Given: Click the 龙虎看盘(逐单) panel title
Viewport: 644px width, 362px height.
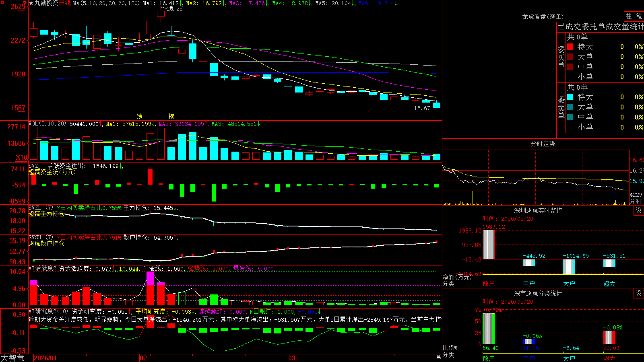Looking at the screenshot, I should [543, 16].
